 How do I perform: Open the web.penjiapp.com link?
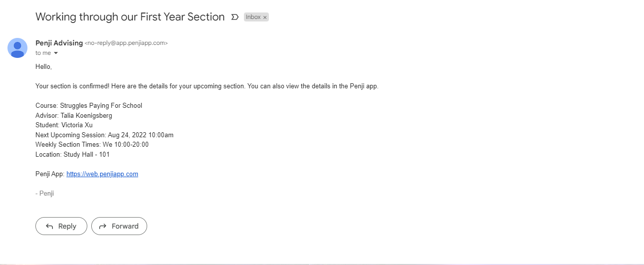(102, 174)
